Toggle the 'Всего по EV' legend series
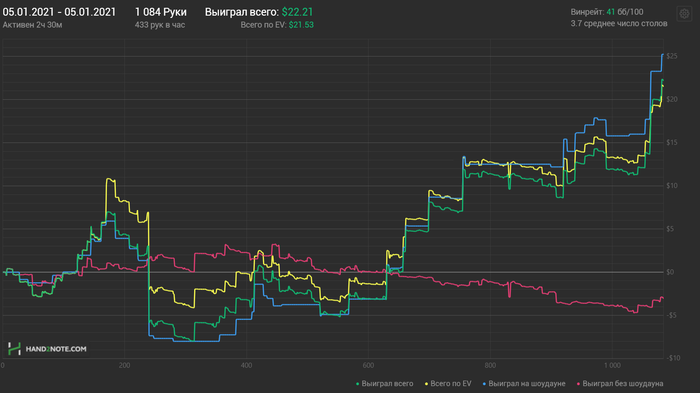 click(448, 384)
